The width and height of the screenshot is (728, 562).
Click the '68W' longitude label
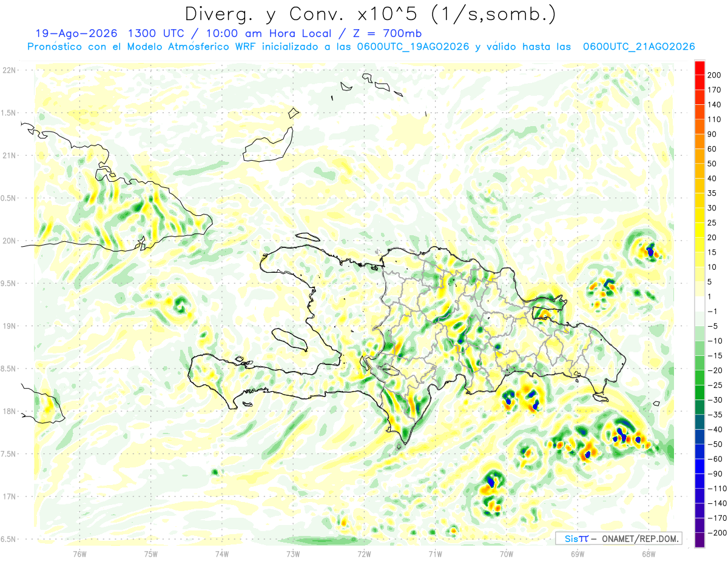[x=648, y=553]
